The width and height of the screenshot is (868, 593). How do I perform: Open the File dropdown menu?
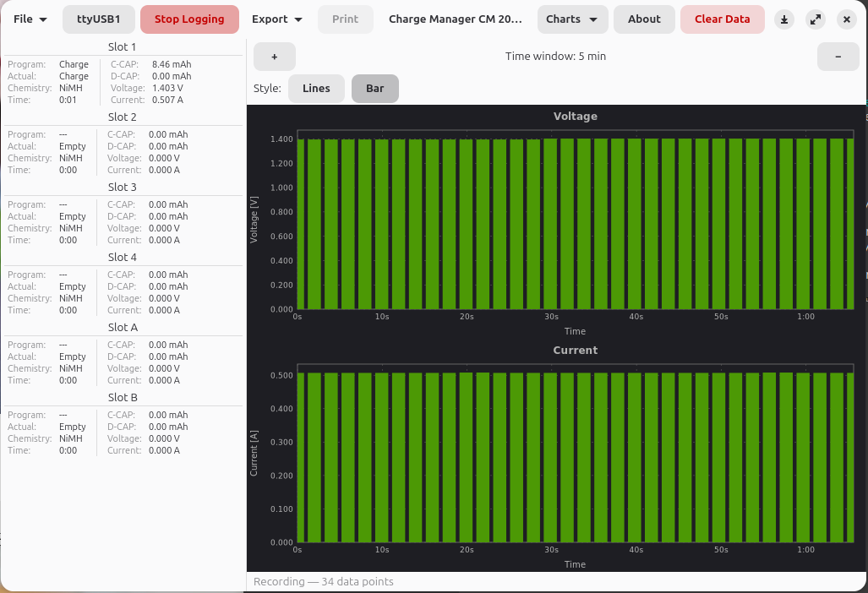[30, 19]
